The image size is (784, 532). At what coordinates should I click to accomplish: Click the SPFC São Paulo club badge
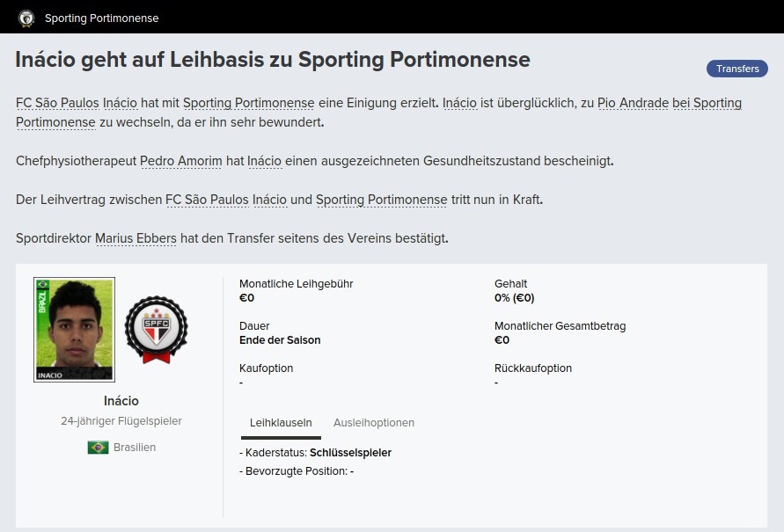[156, 329]
